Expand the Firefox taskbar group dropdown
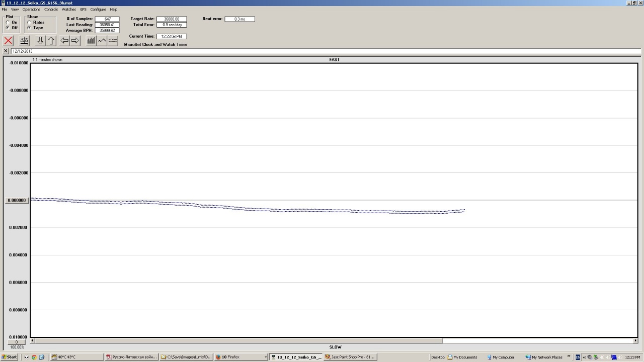644x362 pixels. click(x=265, y=357)
